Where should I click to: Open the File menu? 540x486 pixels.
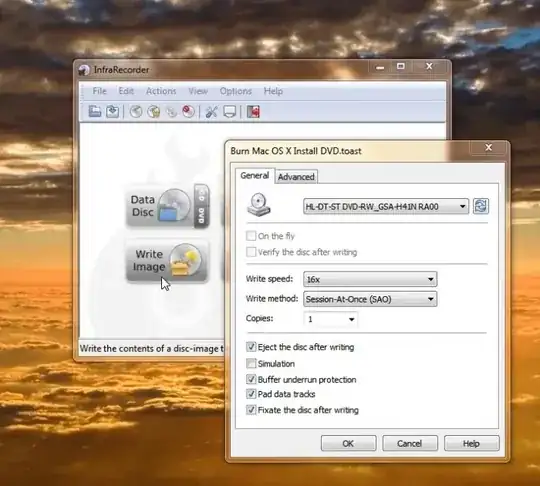coord(100,91)
